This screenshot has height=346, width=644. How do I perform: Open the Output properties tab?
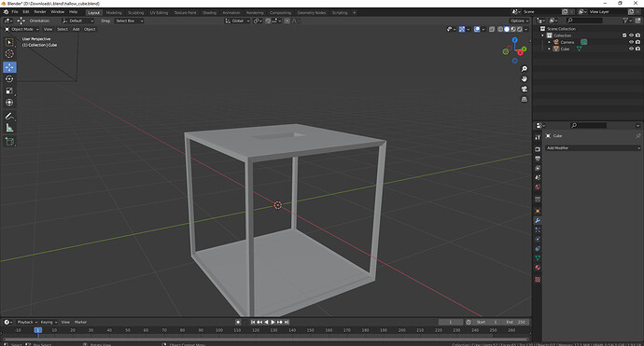(x=538, y=159)
